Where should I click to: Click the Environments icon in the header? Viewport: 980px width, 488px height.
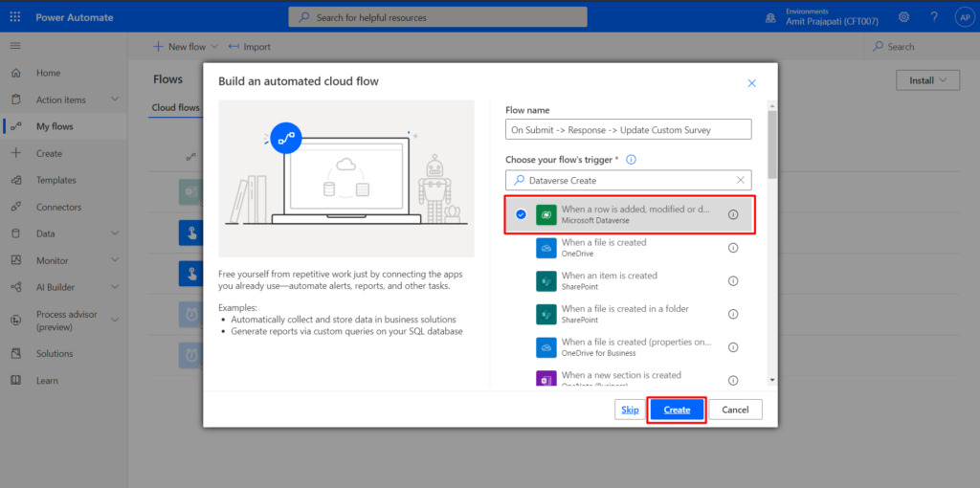(771, 17)
